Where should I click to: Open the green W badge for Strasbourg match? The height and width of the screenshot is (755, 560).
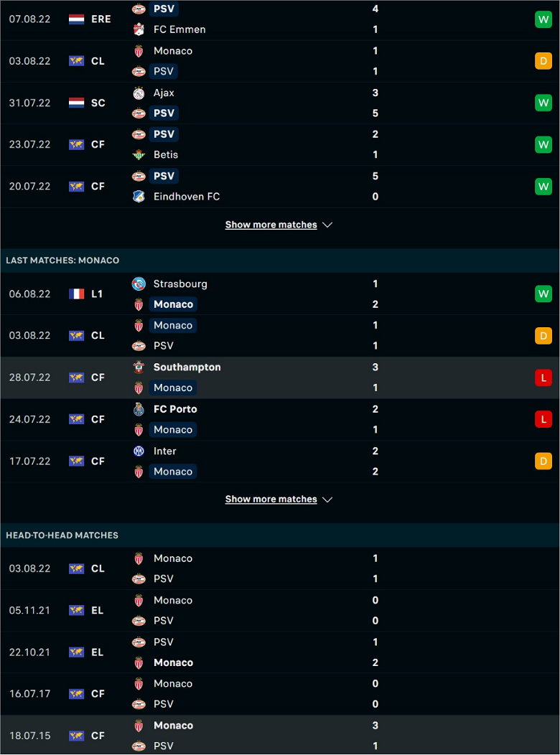[x=543, y=294]
